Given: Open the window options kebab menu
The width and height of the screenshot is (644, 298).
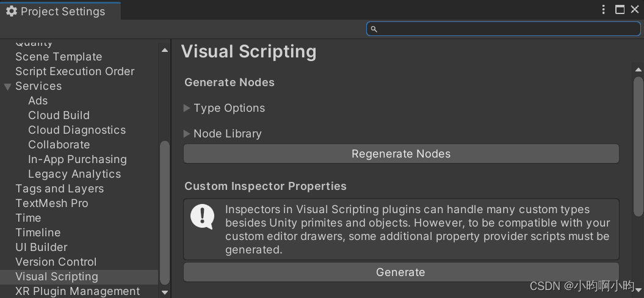Looking at the screenshot, I should 603,9.
